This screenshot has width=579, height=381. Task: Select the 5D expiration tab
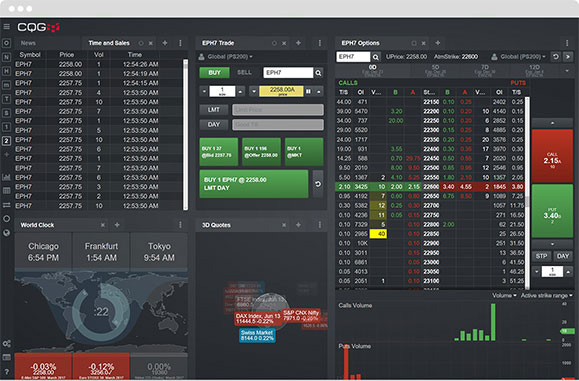point(435,70)
